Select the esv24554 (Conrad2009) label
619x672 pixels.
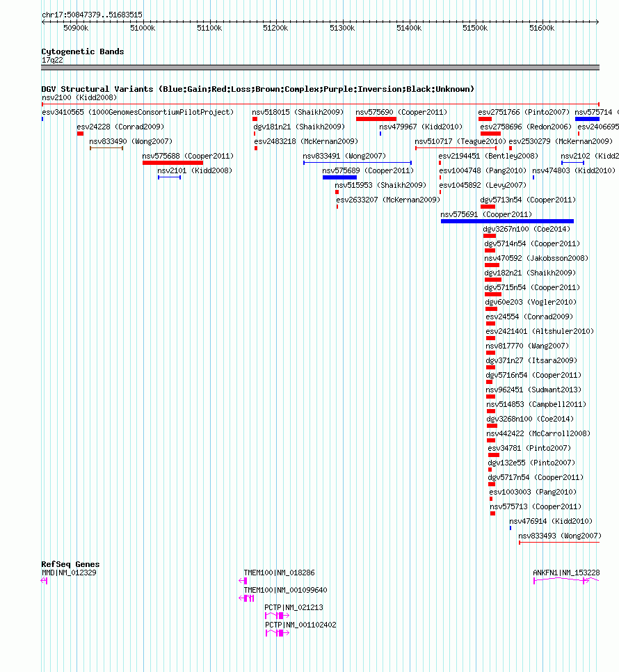pos(529,317)
